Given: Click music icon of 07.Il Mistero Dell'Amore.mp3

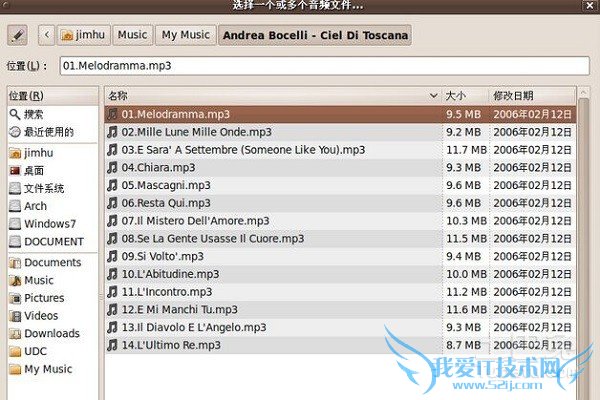Looking at the screenshot, I should click(x=112, y=221).
